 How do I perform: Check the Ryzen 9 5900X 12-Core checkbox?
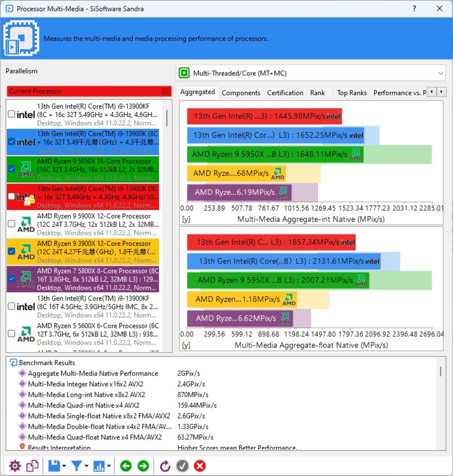11,224
